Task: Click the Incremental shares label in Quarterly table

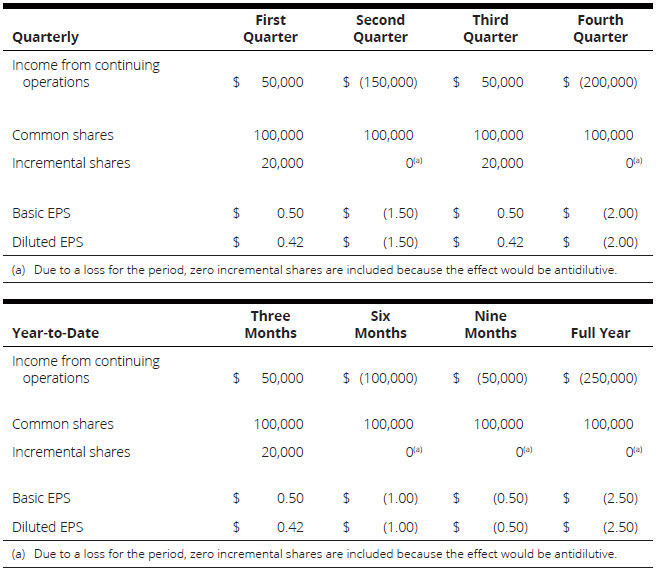Action: (x=71, y=163)
